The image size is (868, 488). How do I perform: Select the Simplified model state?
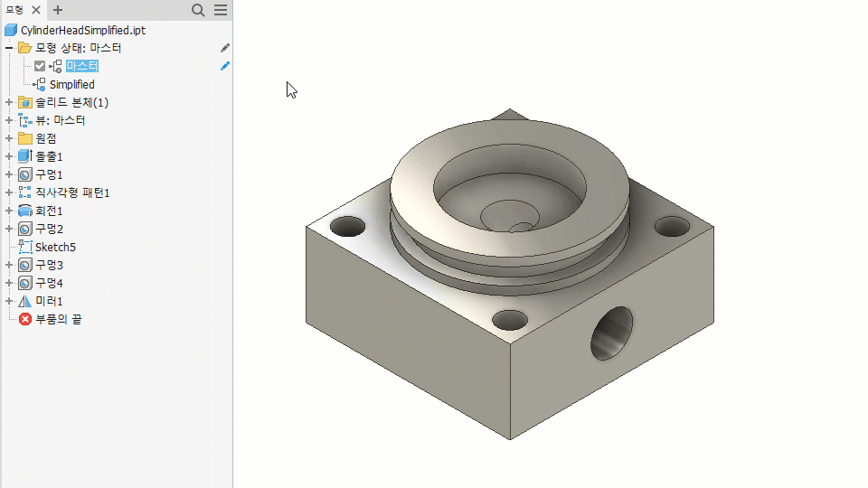click(x=72, y=84)
